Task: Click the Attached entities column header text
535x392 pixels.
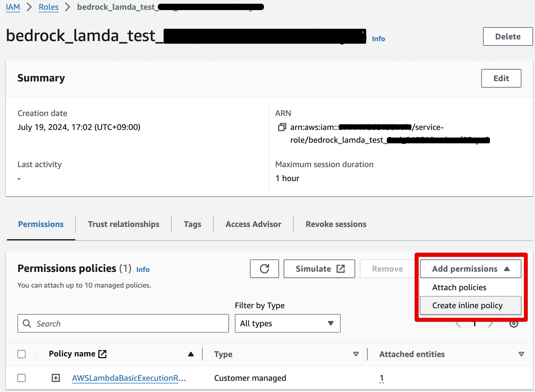Action: (x=412, y=354)
